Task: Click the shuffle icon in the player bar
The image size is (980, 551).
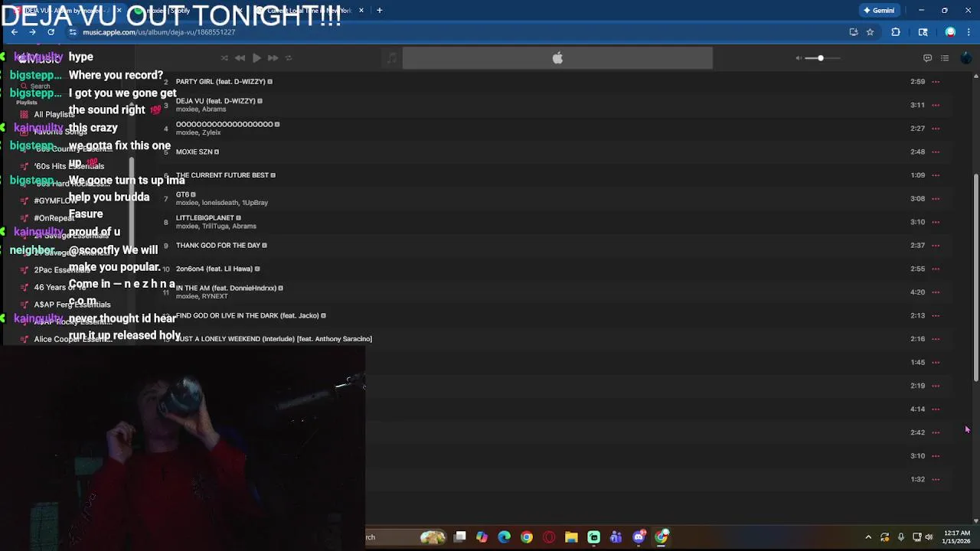Action: coord(224,58)
